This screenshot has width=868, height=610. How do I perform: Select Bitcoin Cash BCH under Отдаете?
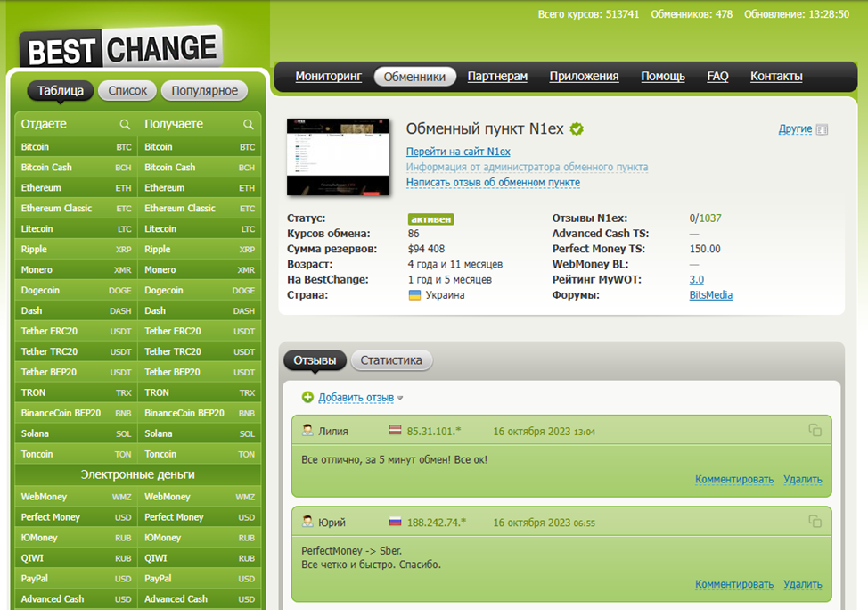point(76,168)
